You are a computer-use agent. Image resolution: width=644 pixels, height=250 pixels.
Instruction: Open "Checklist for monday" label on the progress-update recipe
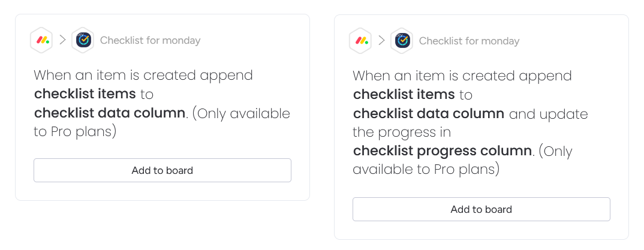pyautogui.click(x=469, y=41)
